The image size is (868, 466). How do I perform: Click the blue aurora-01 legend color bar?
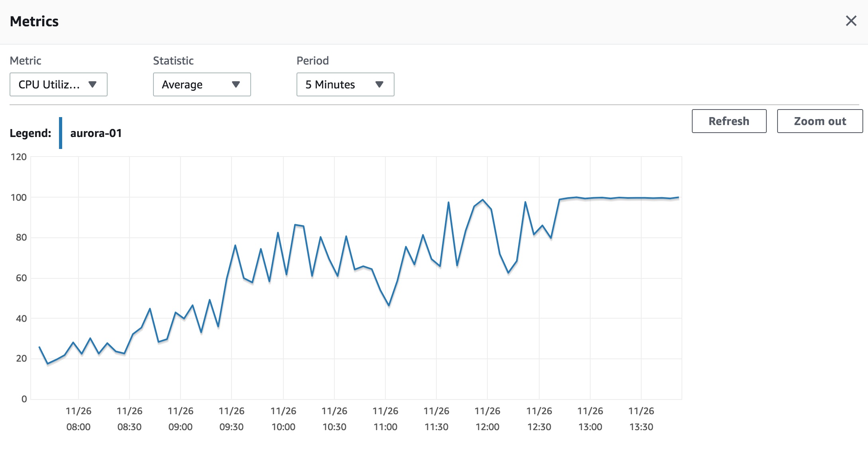(x=61, y=133)
